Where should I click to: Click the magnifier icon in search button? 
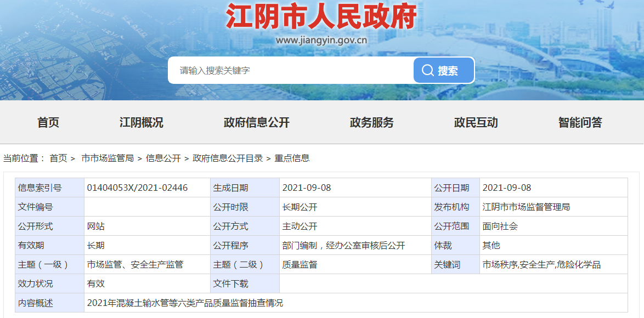(427, 71)
